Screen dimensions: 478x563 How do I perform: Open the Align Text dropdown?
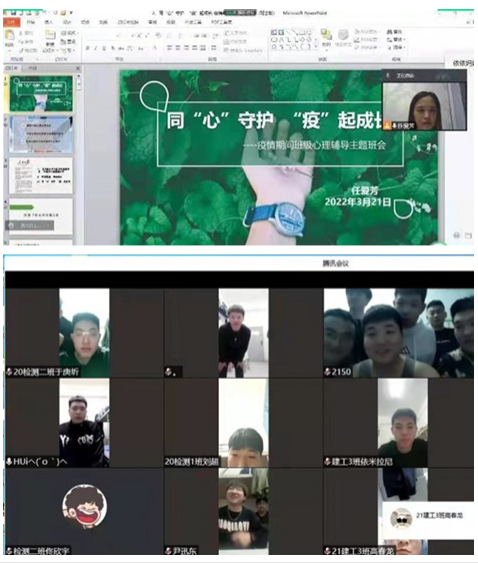click(235, 42)
